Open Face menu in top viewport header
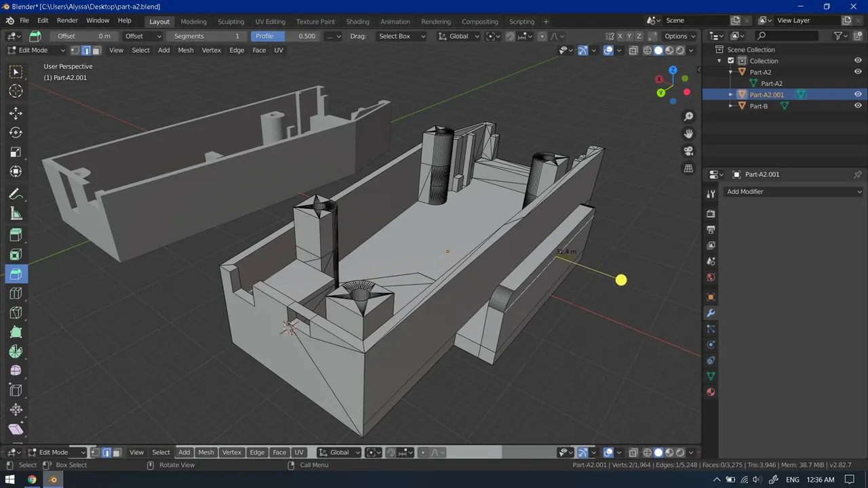This screenshot has height=488, width=868. (x=259, y=50)
